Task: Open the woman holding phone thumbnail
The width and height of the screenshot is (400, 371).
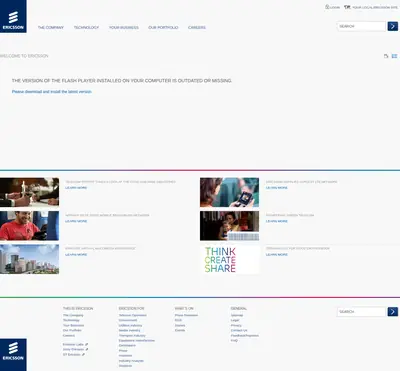Action: click(229, 192)
